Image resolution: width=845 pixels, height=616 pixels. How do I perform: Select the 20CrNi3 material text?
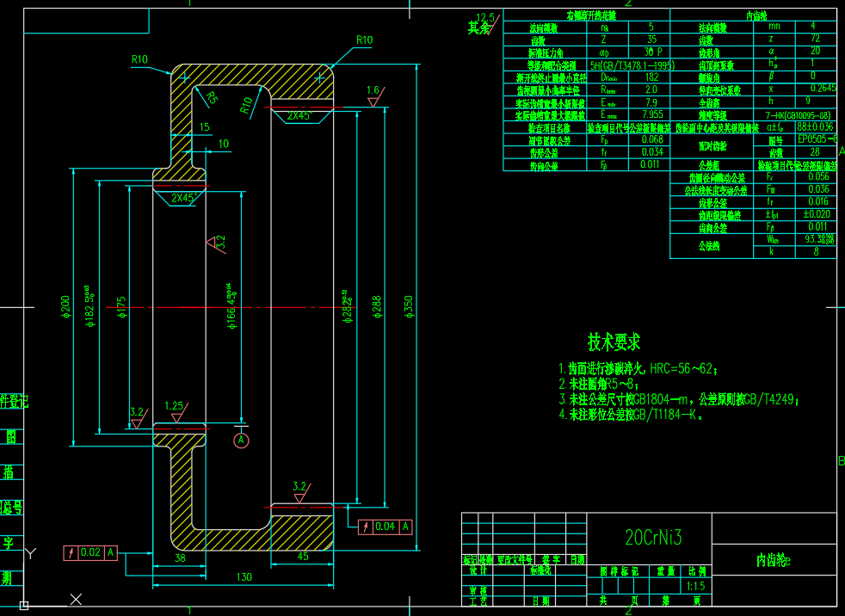pos(652,538)
